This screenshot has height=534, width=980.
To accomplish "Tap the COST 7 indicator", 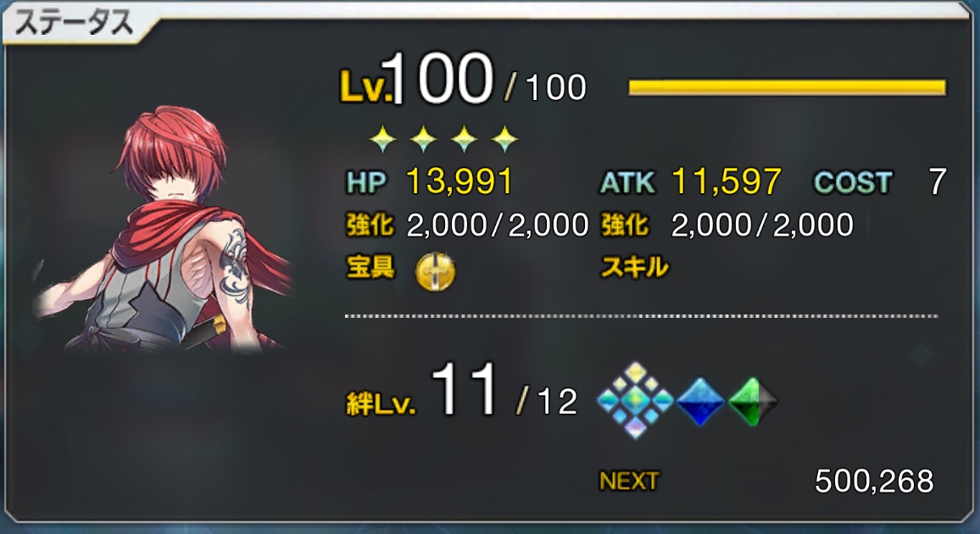I will [x=880, y=181].
